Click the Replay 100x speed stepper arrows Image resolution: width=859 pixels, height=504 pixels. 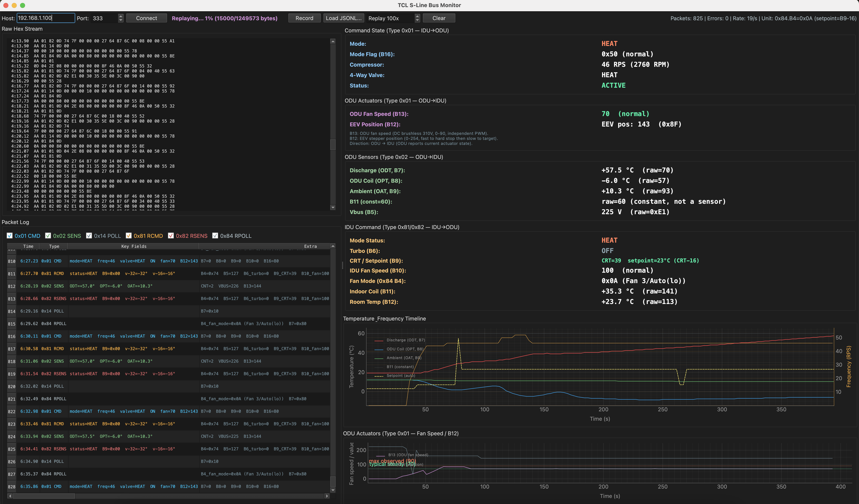(417, 18)
